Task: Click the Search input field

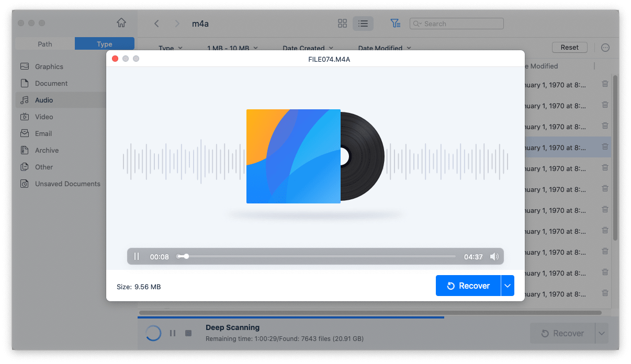Action: point(457,24)
